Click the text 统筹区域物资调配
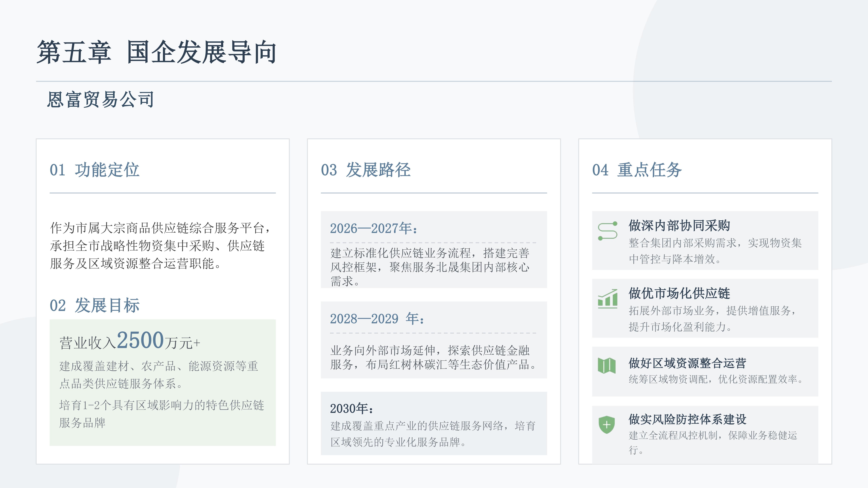The height and width of the screenshot is (488, 868). pos(717,379)
